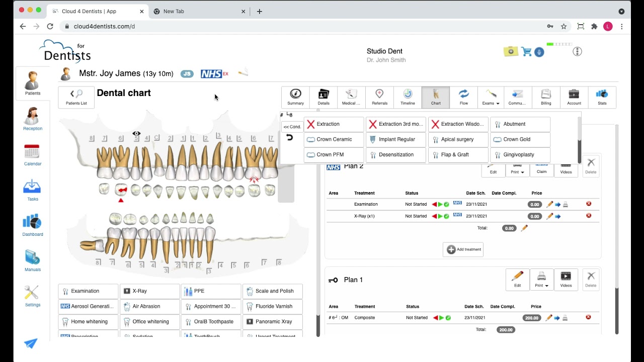
Task: Add Panoramic Xray from the quick treatments
Action: coord(273,322)
